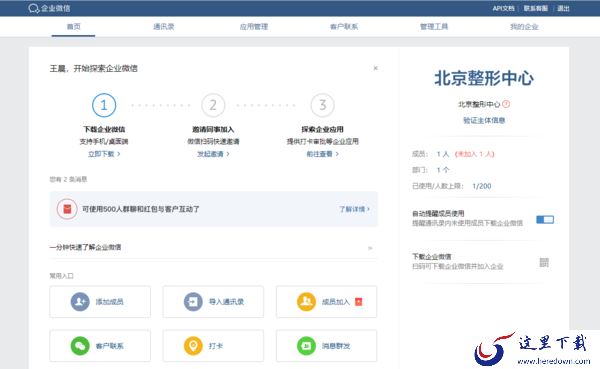
Task: Open 了解详情 for the group chat message
Action: [354, 209]
